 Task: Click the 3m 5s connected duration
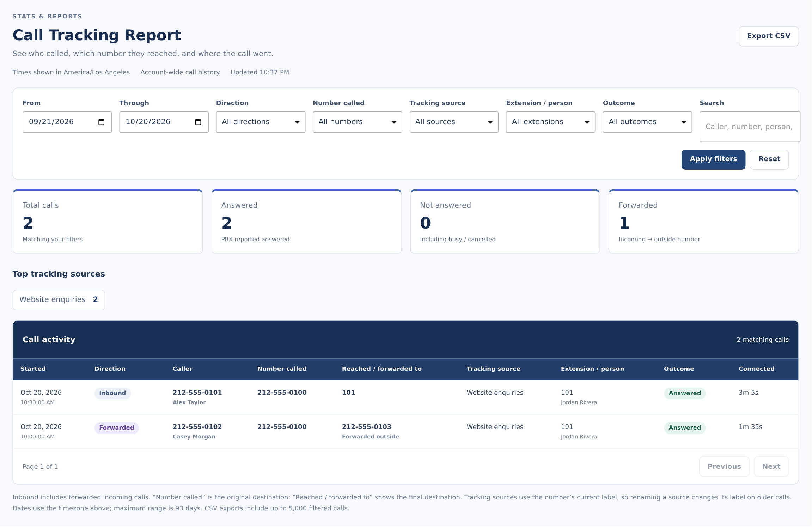(x=748, y=393)
